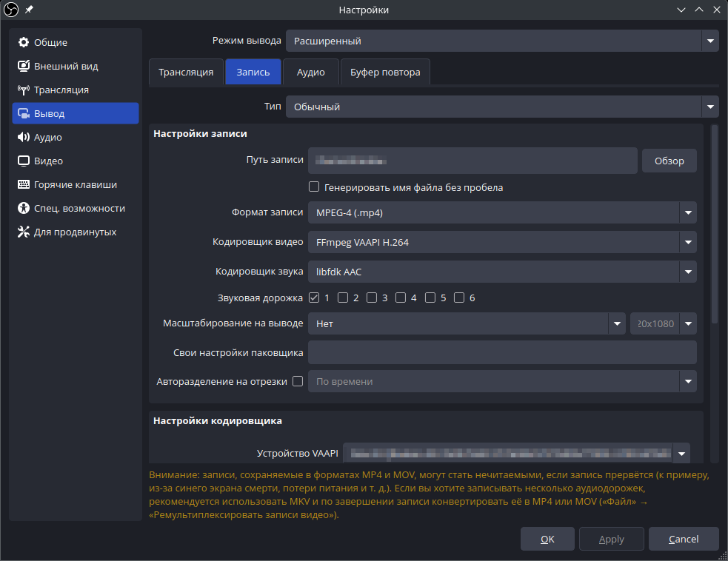
Task: Open the Аудио tab in output settings
Action: pyautogui.click(x=311, y=72)
